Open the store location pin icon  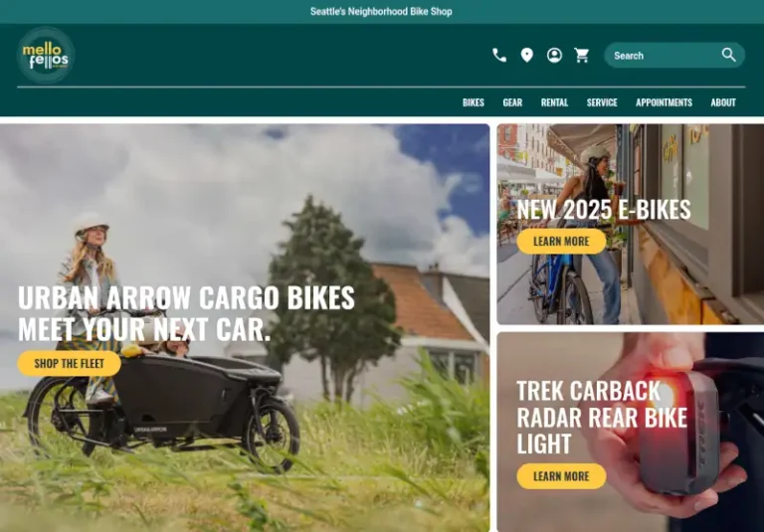pyautogui.click(x=526, y=56)
